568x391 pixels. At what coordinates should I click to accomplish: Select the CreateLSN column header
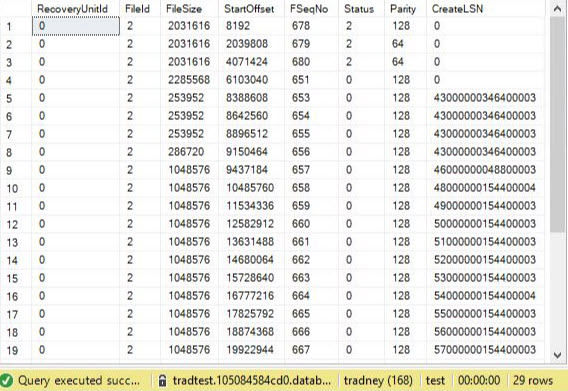[x=457, y=9]
